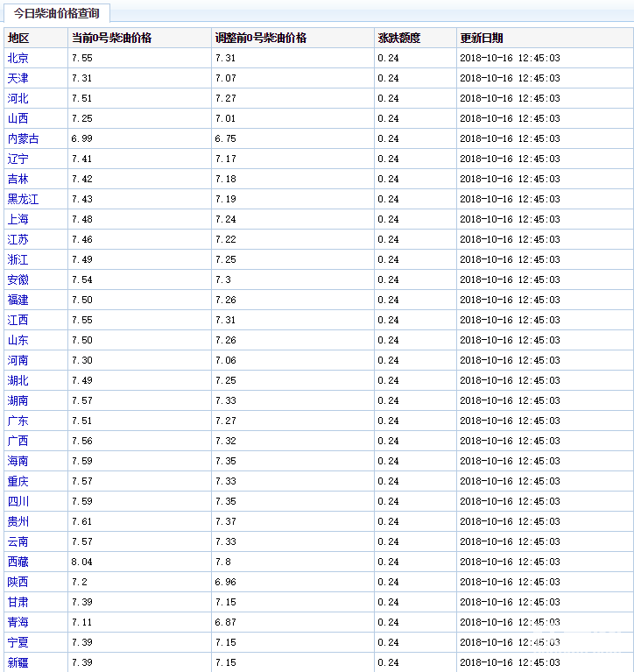Open the 甘肃 region link

tap(18, 602)
